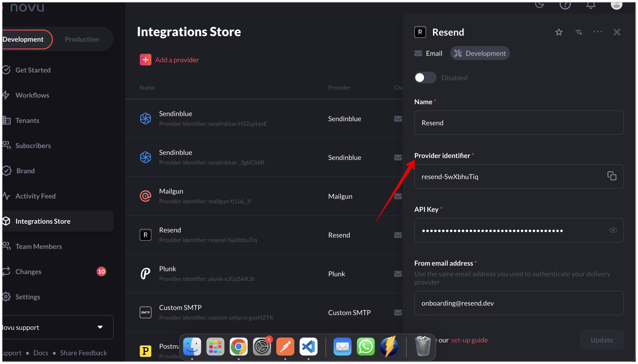Click Add a provider link
Screen dimensions: 638x364
pyautogui.click(x=177, y=60)
